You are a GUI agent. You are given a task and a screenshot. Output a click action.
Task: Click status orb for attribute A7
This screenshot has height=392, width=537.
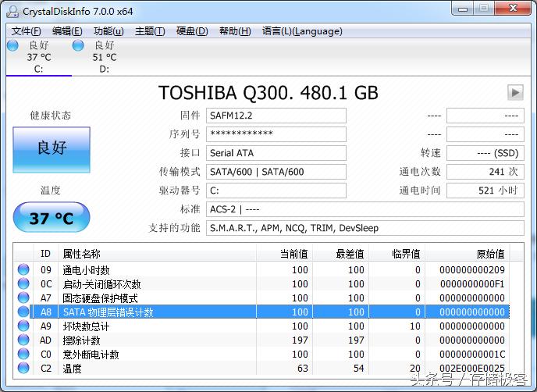pyautogui.click(x=23, y=298)
